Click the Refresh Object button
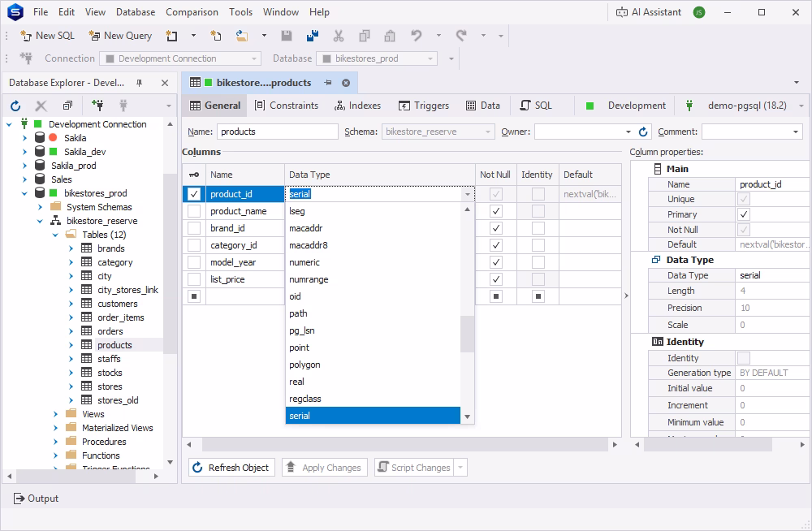This screenshot has width=812, height=531. (x=231, y=468)
